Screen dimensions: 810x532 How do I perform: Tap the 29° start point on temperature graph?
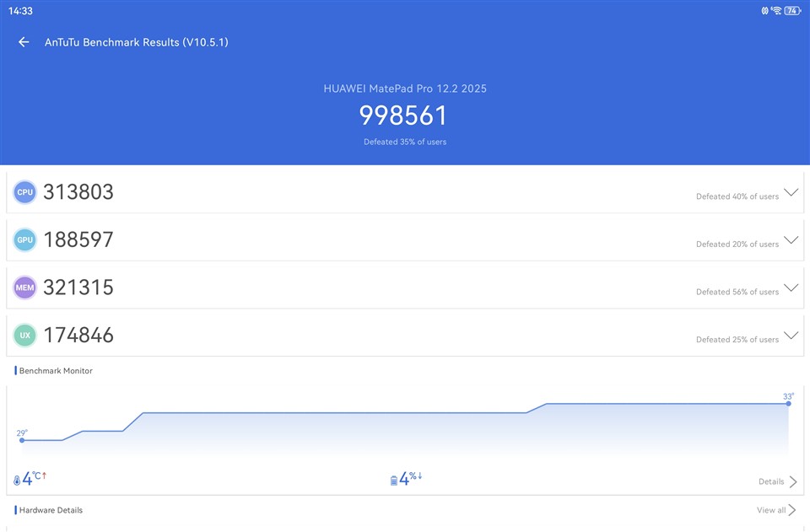click(22, 440)
